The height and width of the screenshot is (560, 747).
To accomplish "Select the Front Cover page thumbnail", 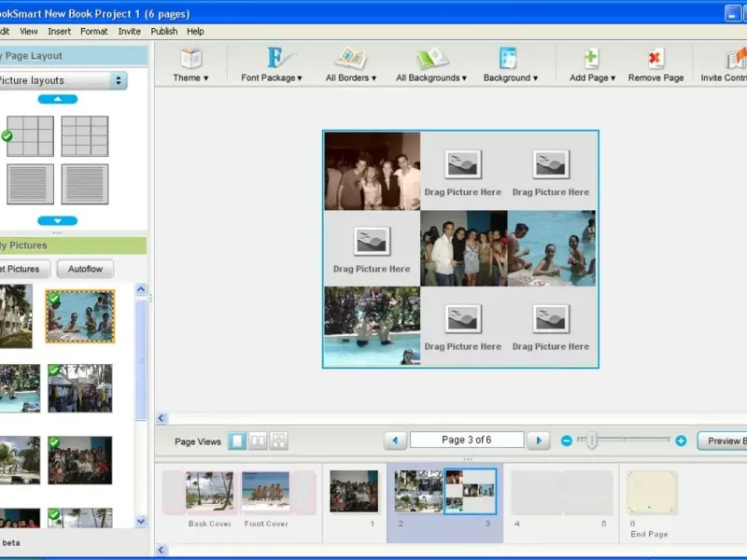I will 265,492.
